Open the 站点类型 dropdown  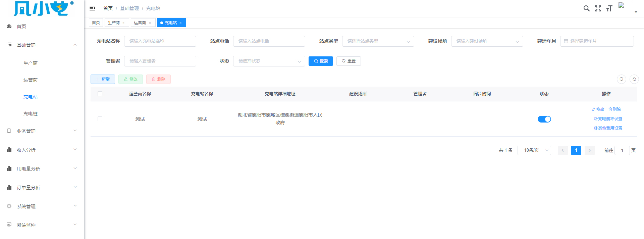[378, 41]
